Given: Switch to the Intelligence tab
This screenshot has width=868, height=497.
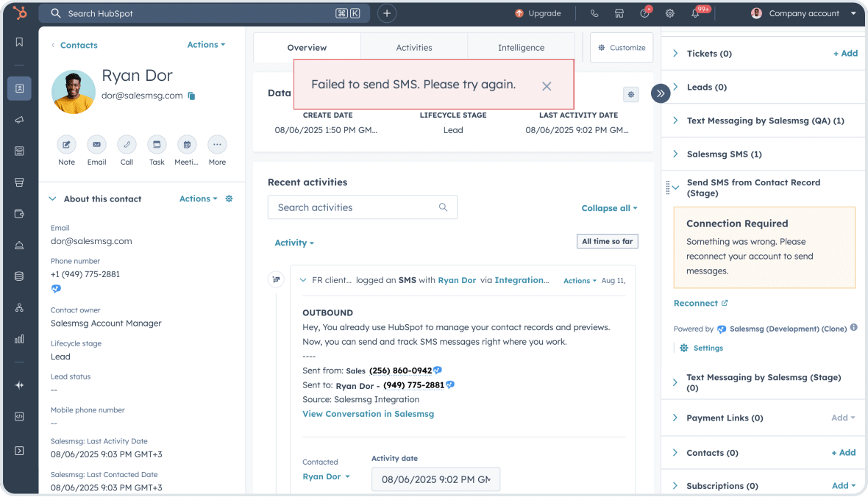Looking at the screenshot, I should click(521, 48).
